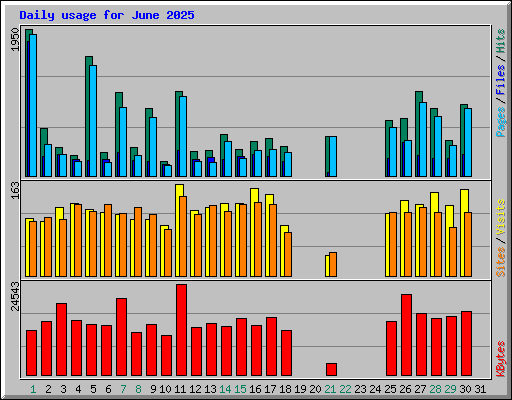The image size is (512, 400).
Task: Click the orange sites bar for day 29
Action: pyautogui.click(x=453, y=252)
